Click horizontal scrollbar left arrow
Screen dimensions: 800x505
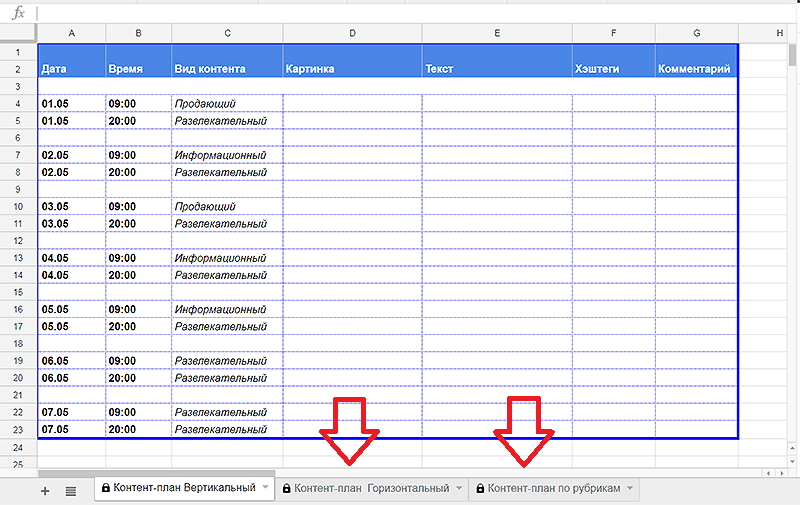point(769,473)
